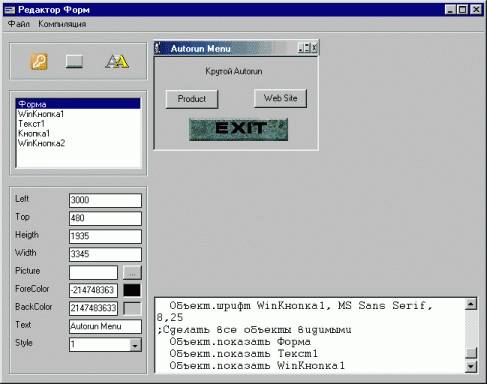Click the Text field containing Autorun Menu
The width and height of the screenshot is (487, 384).
(x=105, y=326)
